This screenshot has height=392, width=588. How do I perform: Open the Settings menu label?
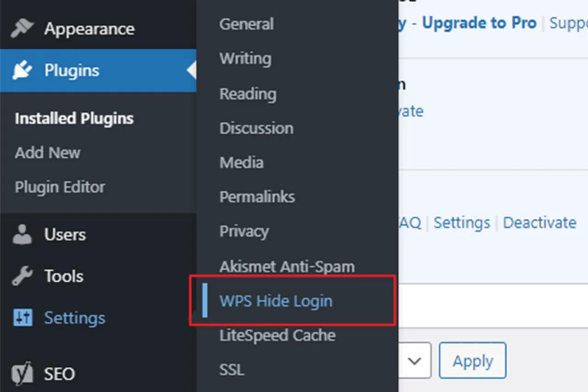coord(75,318)
